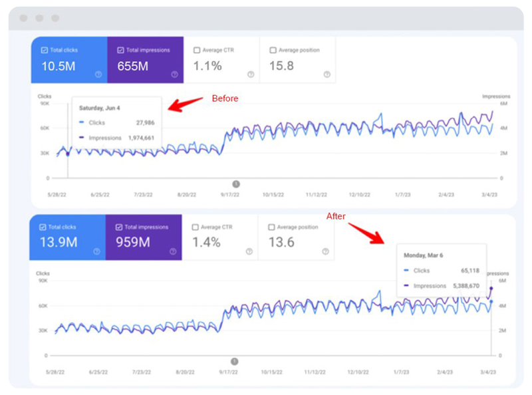This screenshot has width=532, height=395.
Task: Uncheck Total impressions checkbox above 959M
Action: coord(119,227)
